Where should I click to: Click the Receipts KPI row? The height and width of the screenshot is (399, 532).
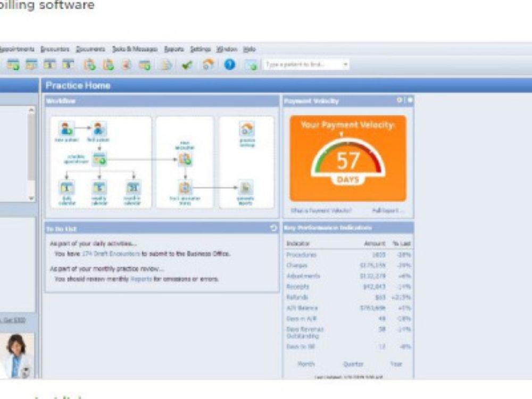click(x=348, y=287)
